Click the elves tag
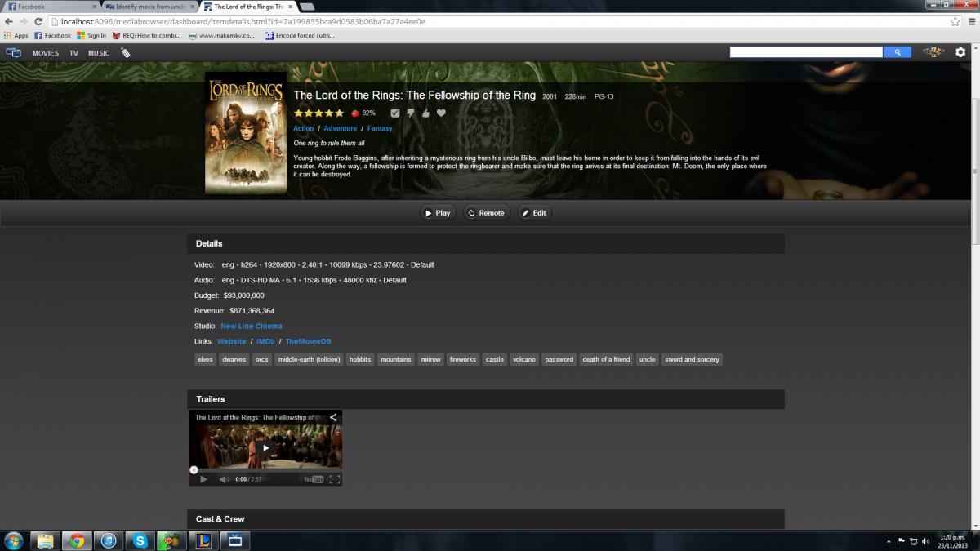 (205, 359)
